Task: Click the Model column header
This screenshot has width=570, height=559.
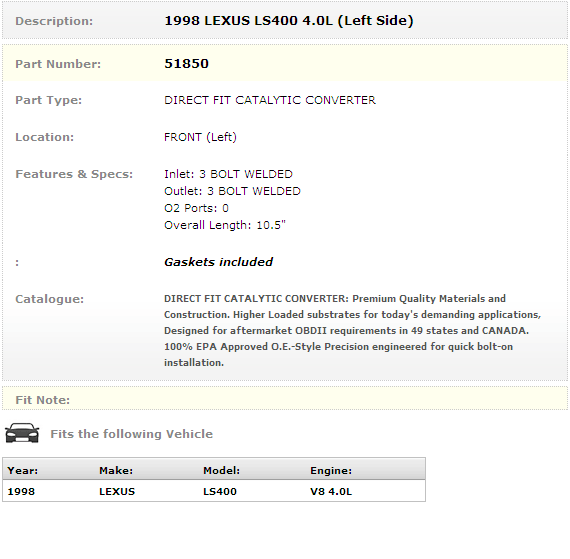Action: [221, 470]
